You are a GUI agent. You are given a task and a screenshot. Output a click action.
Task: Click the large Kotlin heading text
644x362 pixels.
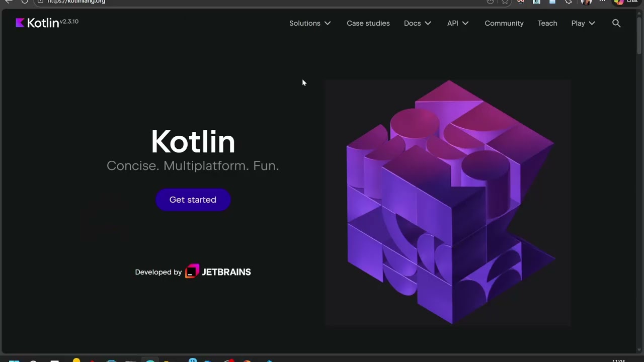(193, 141)
